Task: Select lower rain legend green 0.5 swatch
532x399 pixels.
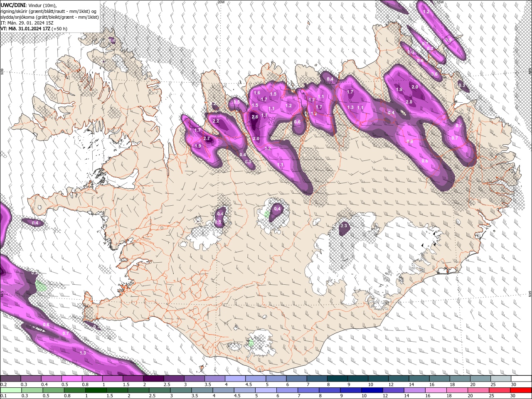Action: click(54, 390)
